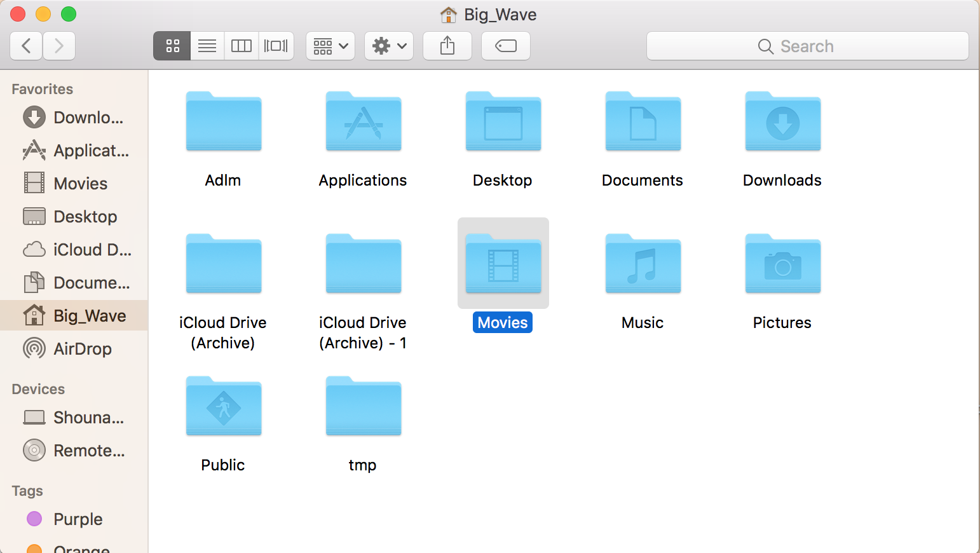
Task: Switch to list view
Action: pos(207,46)
